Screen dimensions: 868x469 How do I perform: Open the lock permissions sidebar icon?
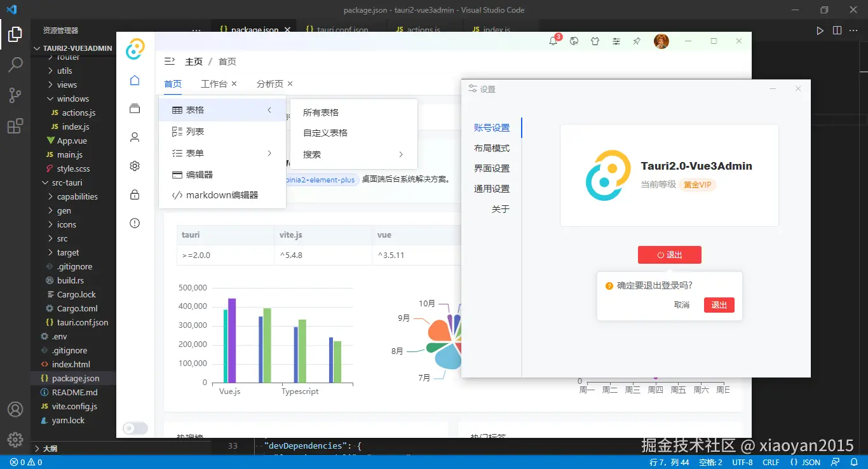pos(135,194)
